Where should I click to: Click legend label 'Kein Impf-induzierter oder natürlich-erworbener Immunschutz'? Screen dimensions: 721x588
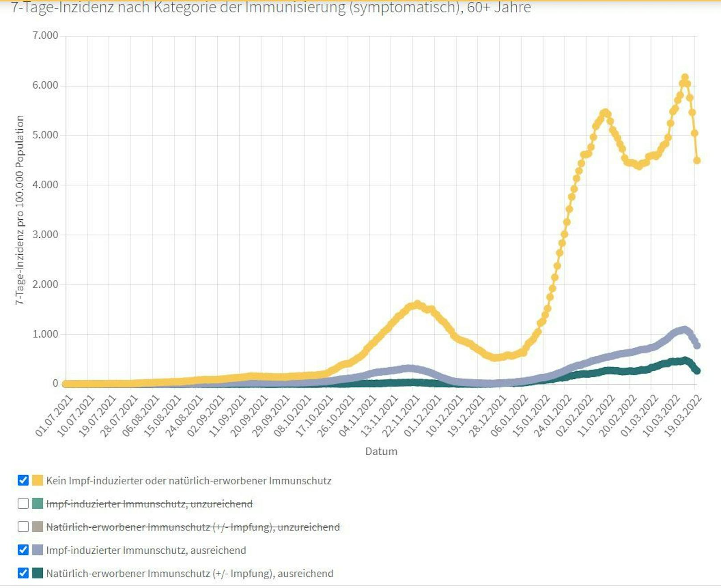pyautogui.click(x=189, y=481)
